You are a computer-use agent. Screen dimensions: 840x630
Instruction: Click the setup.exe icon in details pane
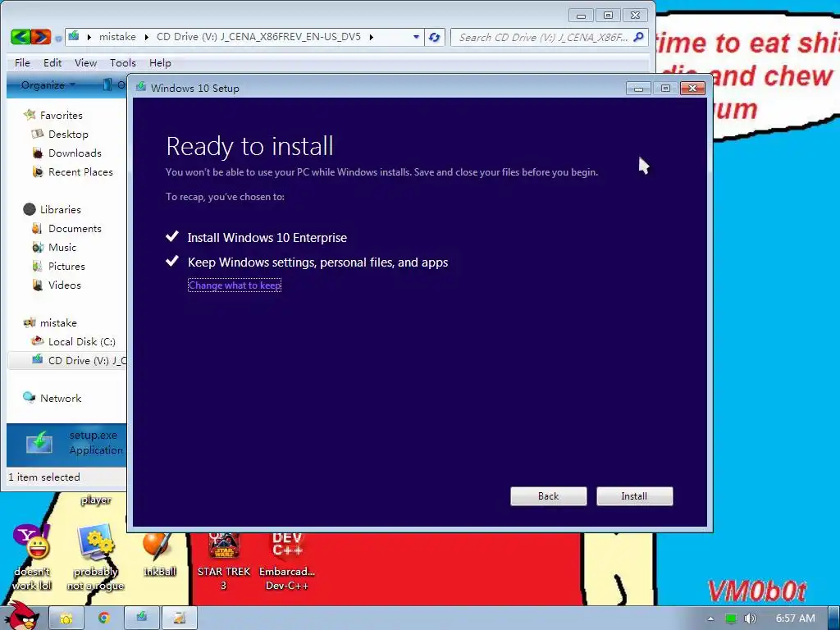click(39, 442)
